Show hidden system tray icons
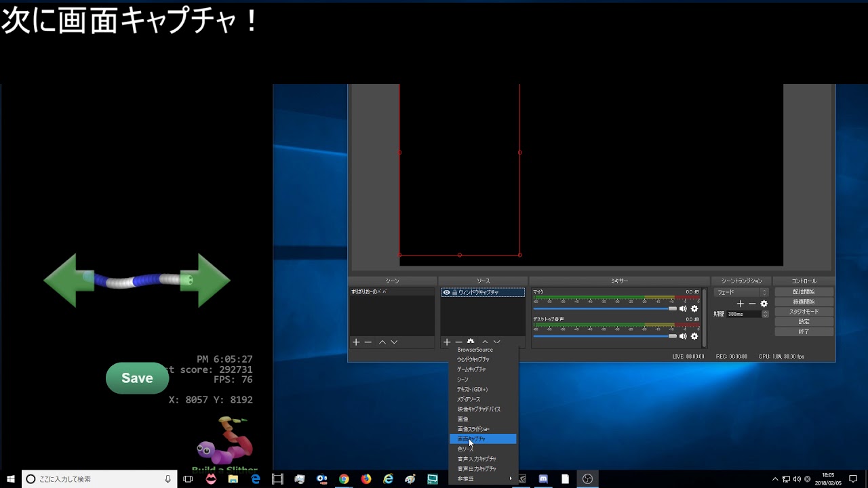868x488 pixels. click(775, 479)
